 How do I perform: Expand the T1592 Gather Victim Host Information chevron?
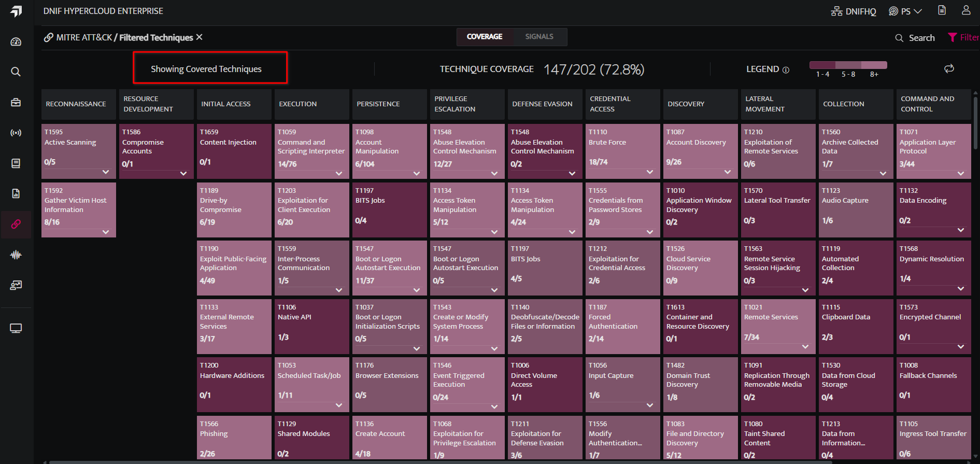tap(106, 232)
